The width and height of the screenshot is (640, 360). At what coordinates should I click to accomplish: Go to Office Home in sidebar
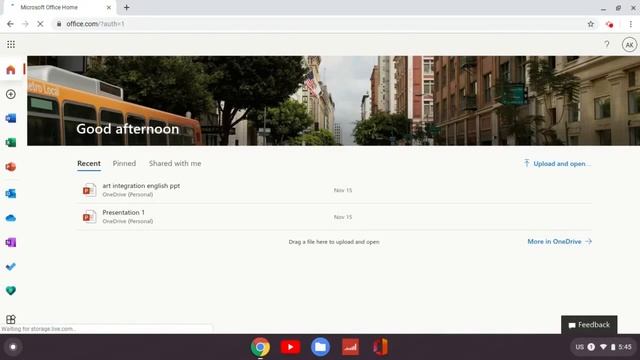tap(11, 70)
